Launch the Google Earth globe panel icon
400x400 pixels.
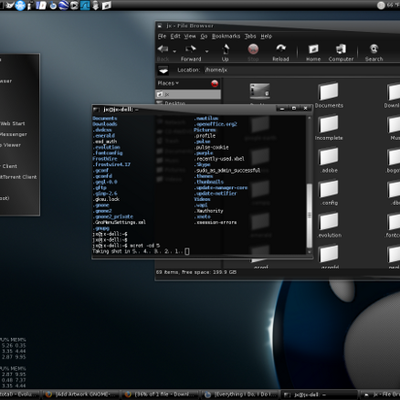(63, 5)
